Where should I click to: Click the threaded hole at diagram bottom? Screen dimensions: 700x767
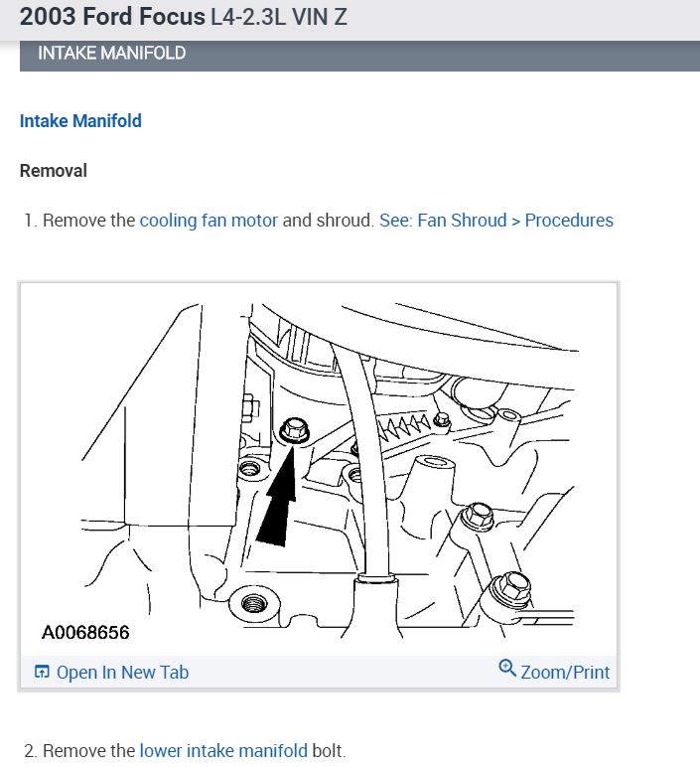254,603
